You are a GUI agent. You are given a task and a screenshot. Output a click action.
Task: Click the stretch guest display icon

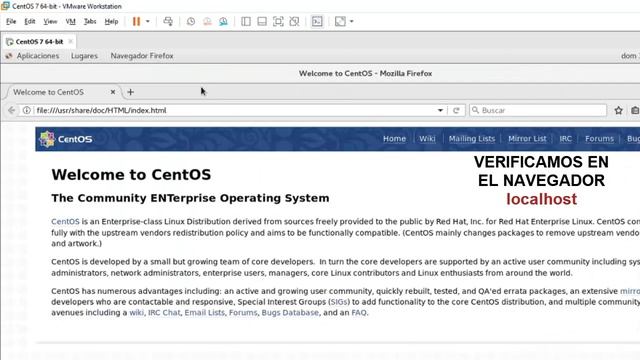pos(340,21)
